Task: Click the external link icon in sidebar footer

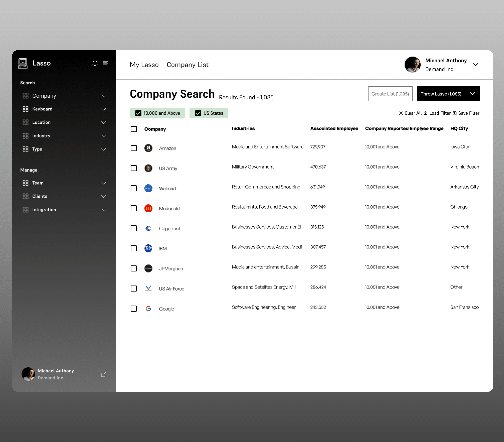Action: [104, 374]
